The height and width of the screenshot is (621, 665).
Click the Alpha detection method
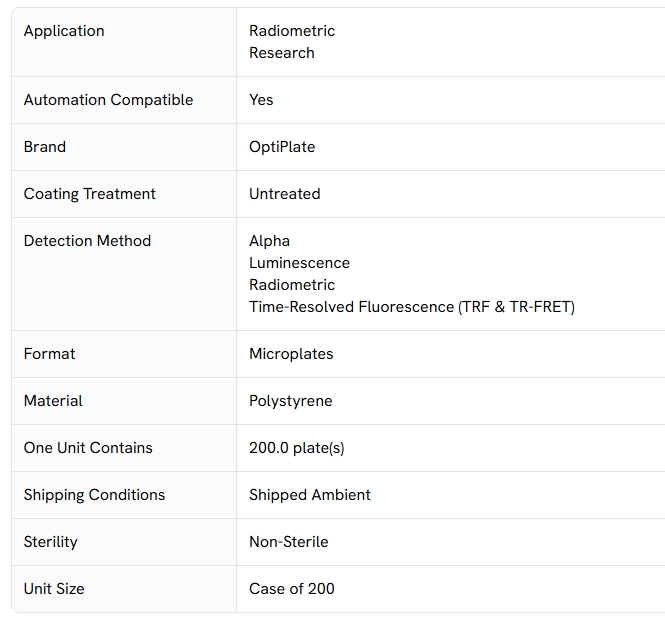[x=269, y=241]
